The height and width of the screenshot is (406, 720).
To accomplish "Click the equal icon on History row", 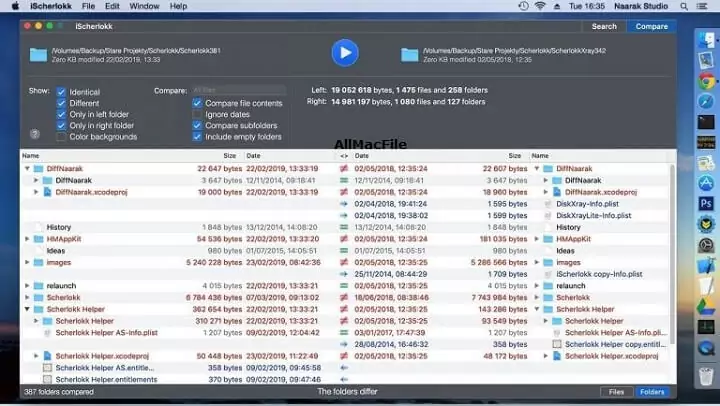I will point(344,227).
